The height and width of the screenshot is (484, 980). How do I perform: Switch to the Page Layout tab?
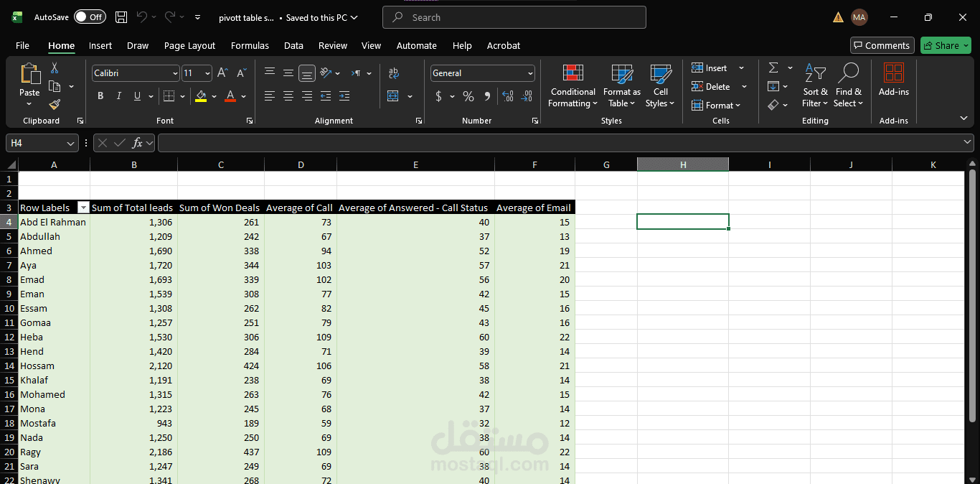(189, 45)
